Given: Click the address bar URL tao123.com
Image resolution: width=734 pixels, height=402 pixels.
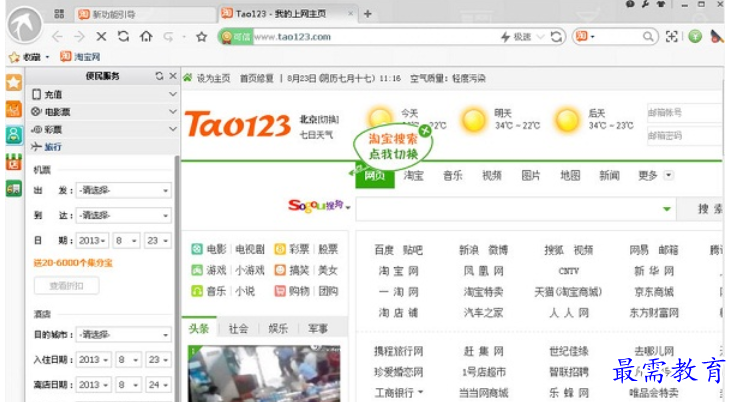Looking at the screenshot, I should coord(293,37).
